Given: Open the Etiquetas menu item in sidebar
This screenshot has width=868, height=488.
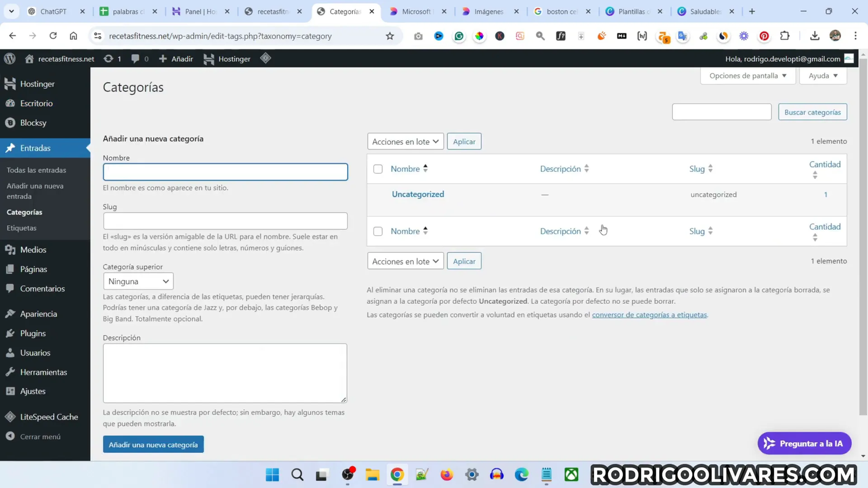Looking at the screenshot, I should coord(22,228).
